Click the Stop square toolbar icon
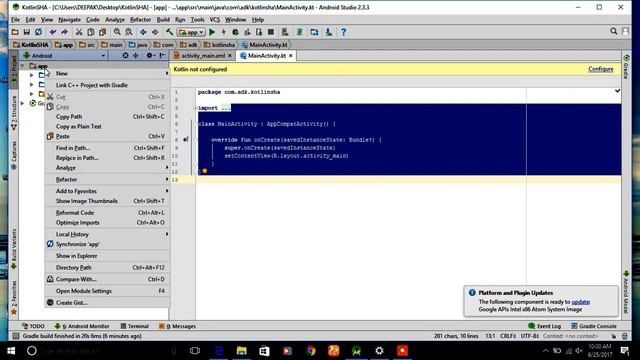Viewport: 640px width, 360px height. (271, 32)
